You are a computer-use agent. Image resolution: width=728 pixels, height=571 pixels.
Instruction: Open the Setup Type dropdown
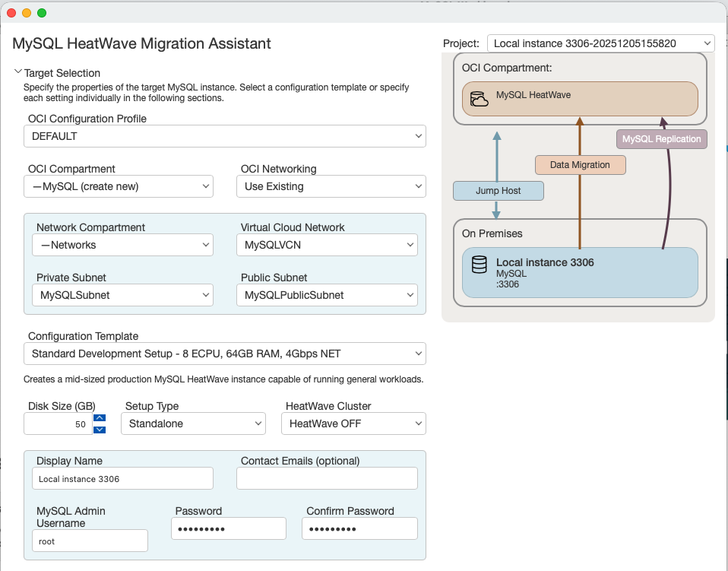194,423
